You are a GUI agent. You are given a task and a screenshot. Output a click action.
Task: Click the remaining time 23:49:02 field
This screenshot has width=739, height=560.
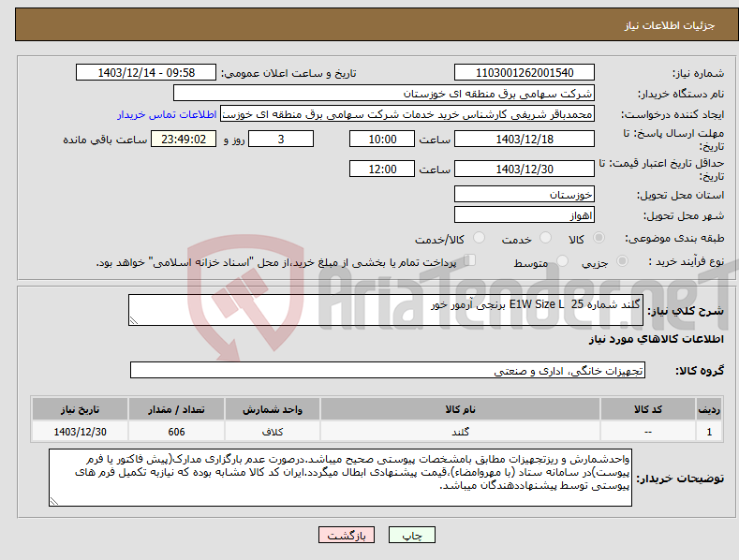[184, 139]
